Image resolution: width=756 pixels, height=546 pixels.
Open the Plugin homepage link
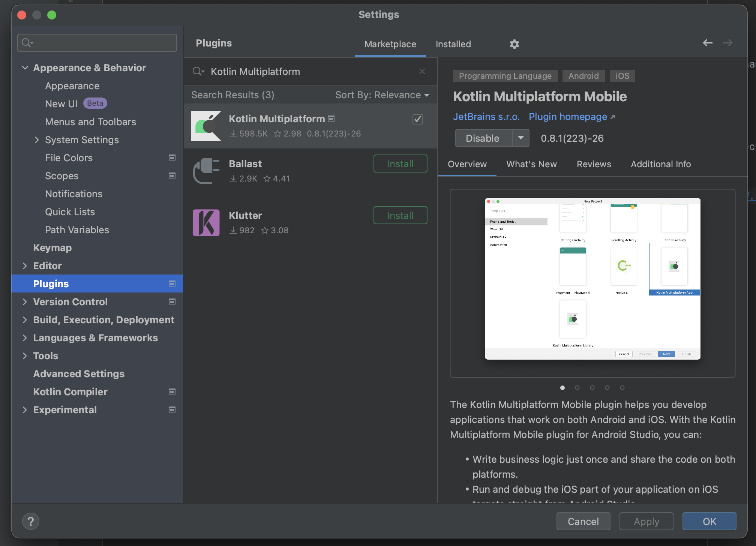tap(567, 117)
